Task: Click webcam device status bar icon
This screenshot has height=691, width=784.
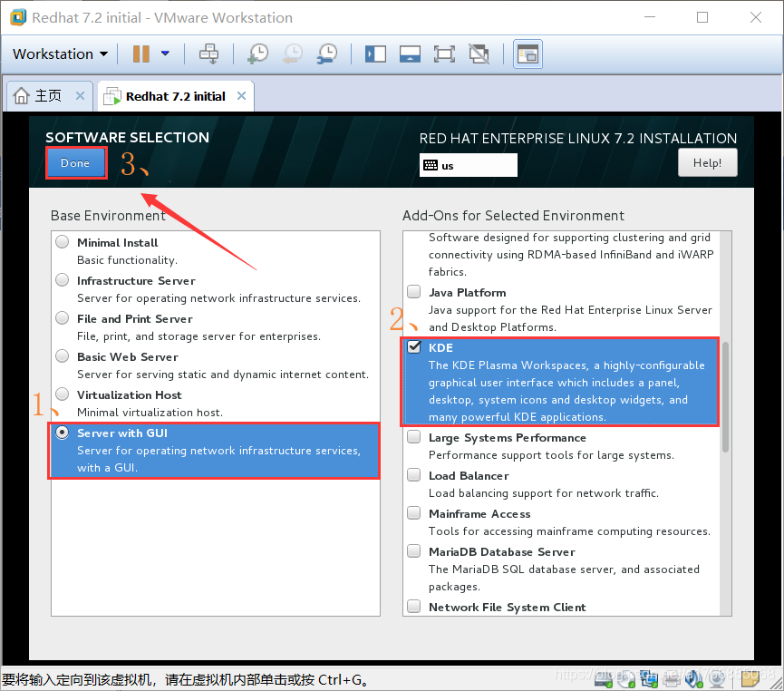Action: click(x=717, y=678)
